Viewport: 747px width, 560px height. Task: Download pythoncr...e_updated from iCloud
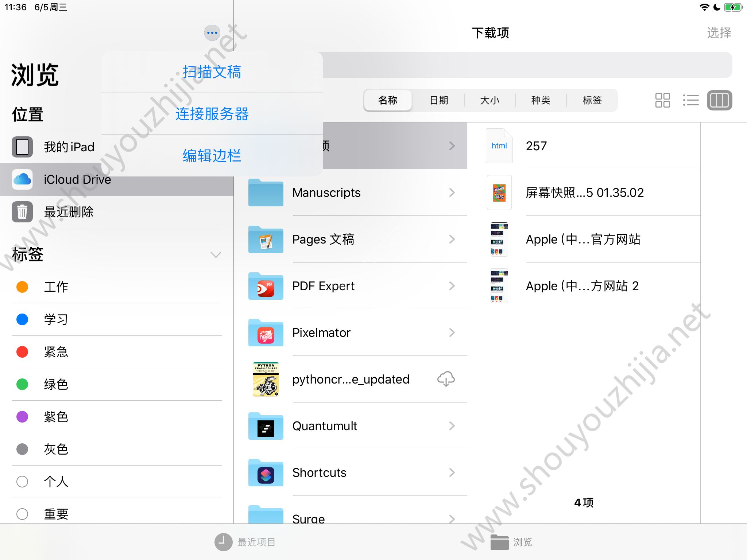[446, 379]
